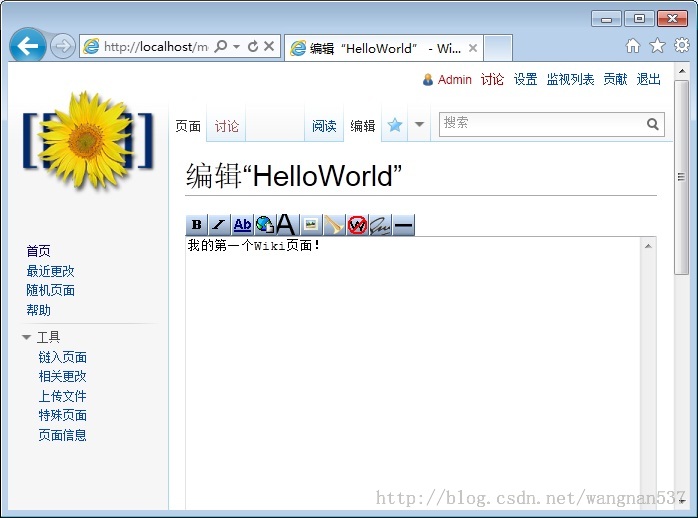Apply italic text formatting in editor toolbar
Image resolution: width=698 pixels, height=518 pixels.
(219, 225)
